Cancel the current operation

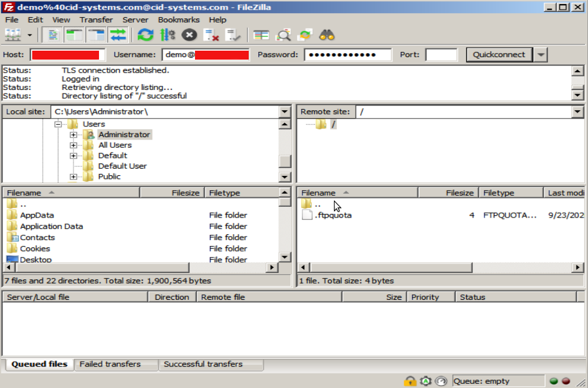pos(190,35)
